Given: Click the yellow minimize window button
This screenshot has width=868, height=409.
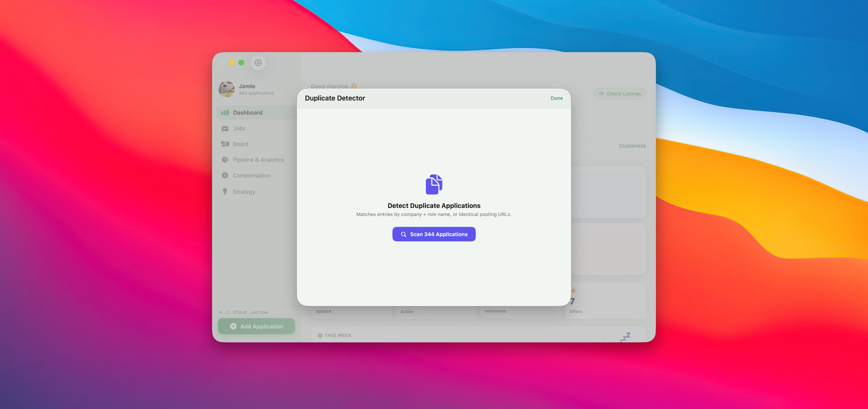Looking at the screenshot, I should pyautogui.click(x=232, y=63).
